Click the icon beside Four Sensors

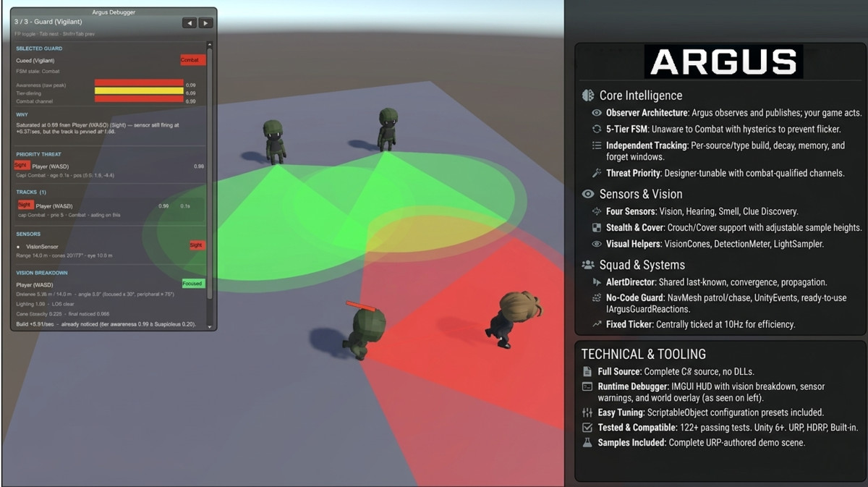click(x=597, y=212)
